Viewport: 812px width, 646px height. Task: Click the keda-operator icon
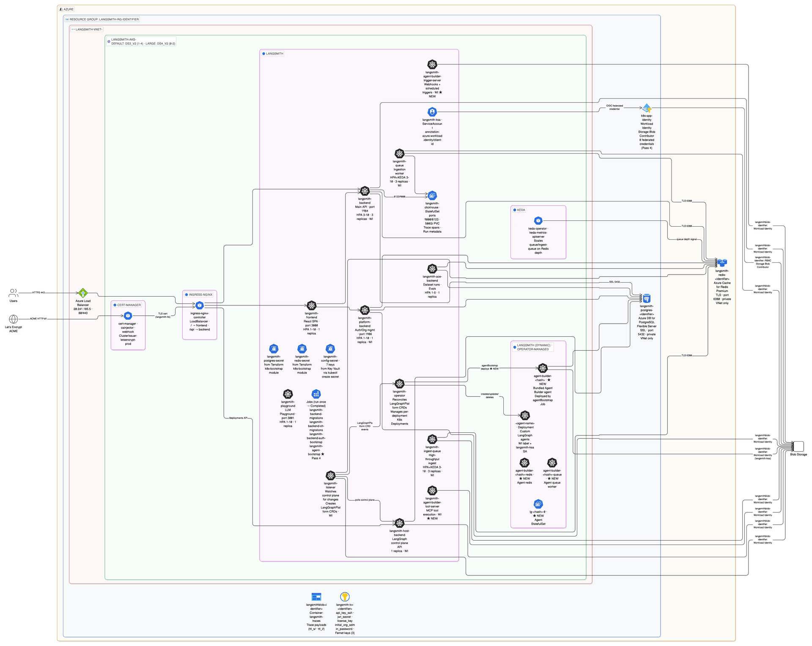(538, 220)
